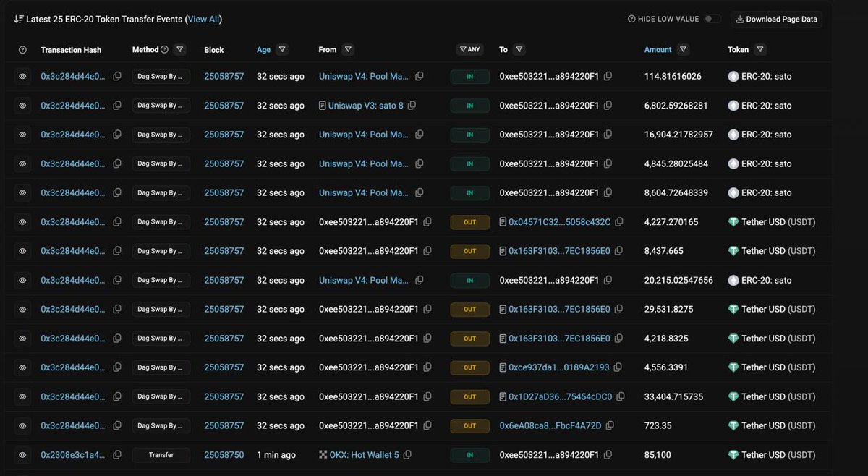Click the Download Page Data button
This screenshot has height=476, width=868.
[x=776, y=20]
